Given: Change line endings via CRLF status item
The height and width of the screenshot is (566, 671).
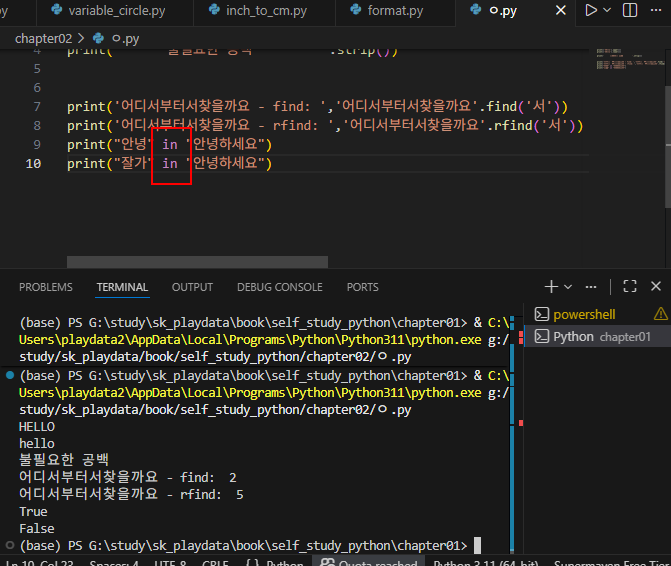Looking at the screenshot, I should 216,562.
